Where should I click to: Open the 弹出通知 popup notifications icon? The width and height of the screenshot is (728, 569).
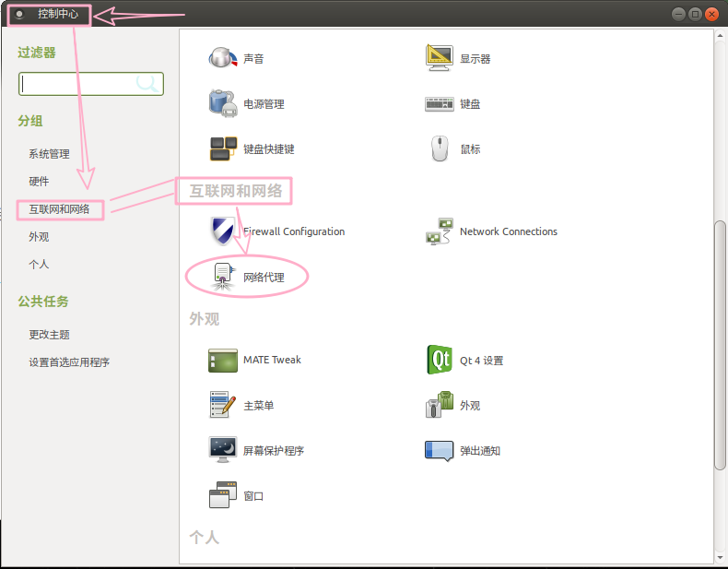point(440,451)
